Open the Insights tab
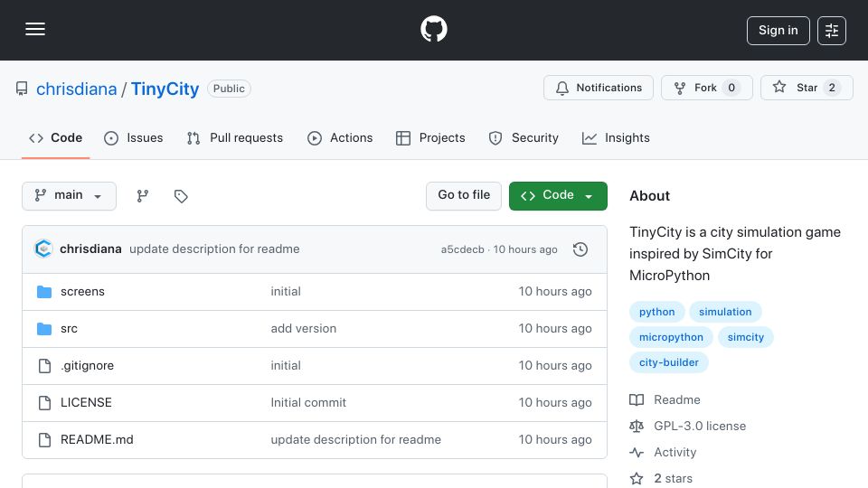This screenshot has width=868, height=488. coord(616,137)
